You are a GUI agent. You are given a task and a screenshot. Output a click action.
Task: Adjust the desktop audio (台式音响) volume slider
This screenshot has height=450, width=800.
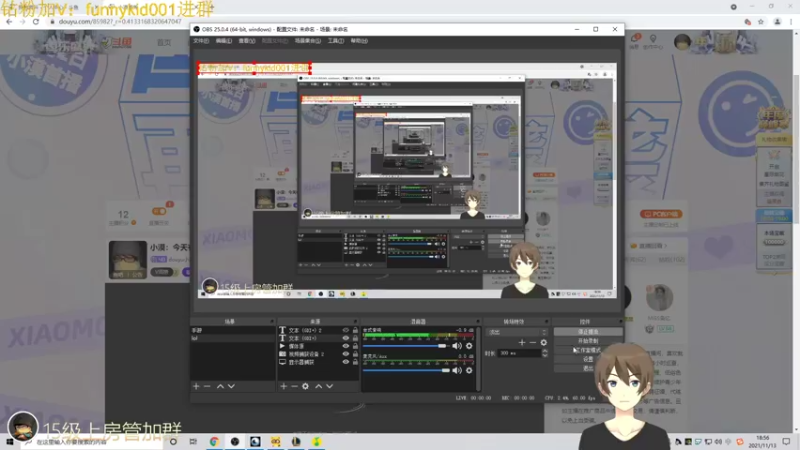(406, 346)
